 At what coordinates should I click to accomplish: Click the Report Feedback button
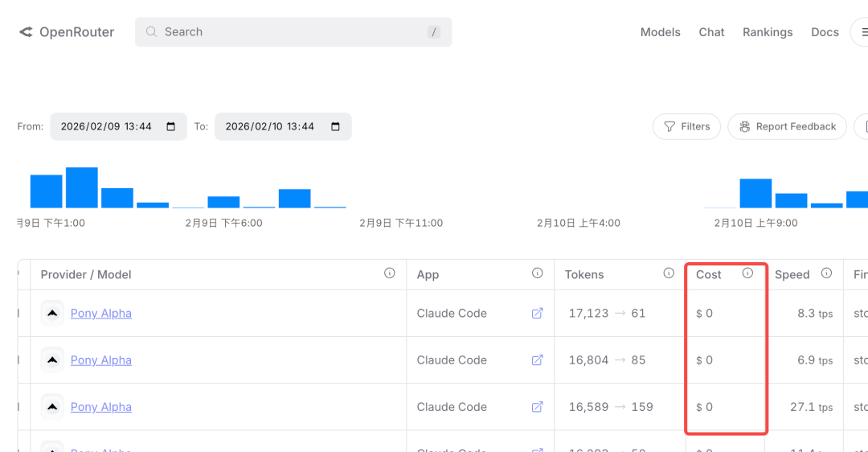tap(787, 126)
